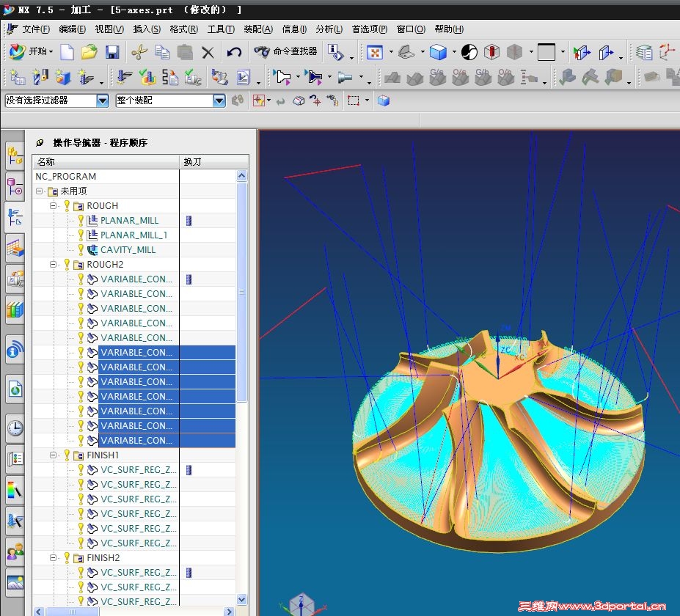Click the Open folder icon
680x616 pixels.
tap(89, 52)
